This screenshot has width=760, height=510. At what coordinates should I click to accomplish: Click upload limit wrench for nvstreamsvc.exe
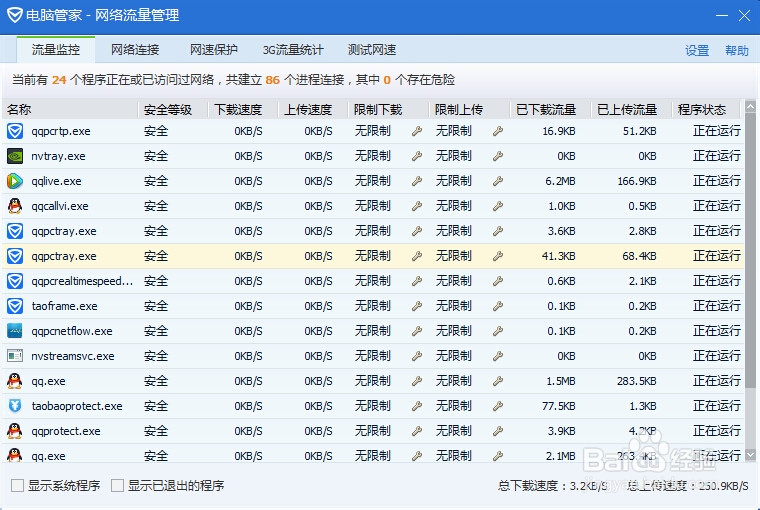(x=498, y=356)
